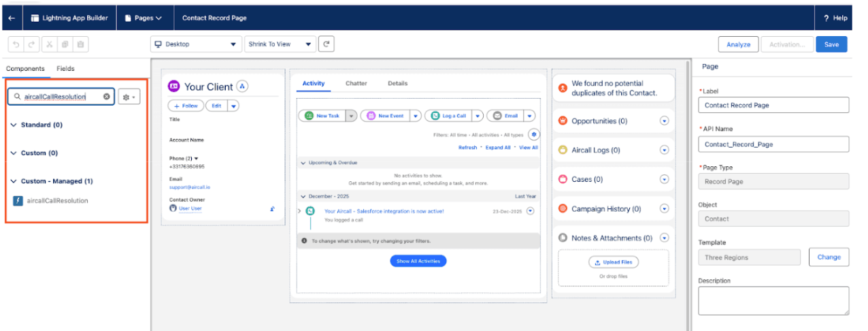Screen dimensions: 868x331
Task: Clear the component search field
Action: (x=107, y=97)
